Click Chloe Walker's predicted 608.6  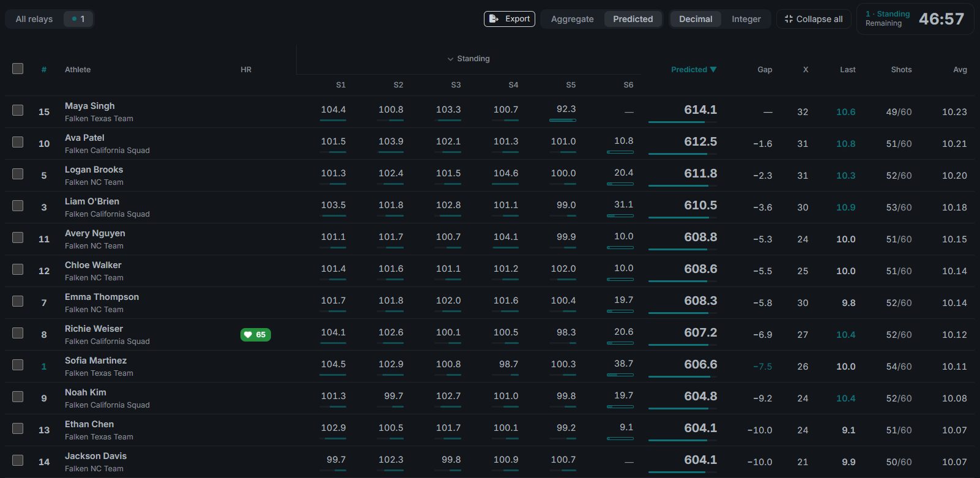pyautogui.click(x=700, y=269)
